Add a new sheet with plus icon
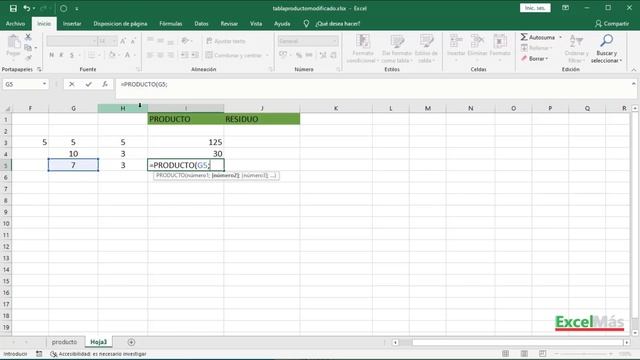This screenshot has width=640, height=360. click(x=131, y=342)
